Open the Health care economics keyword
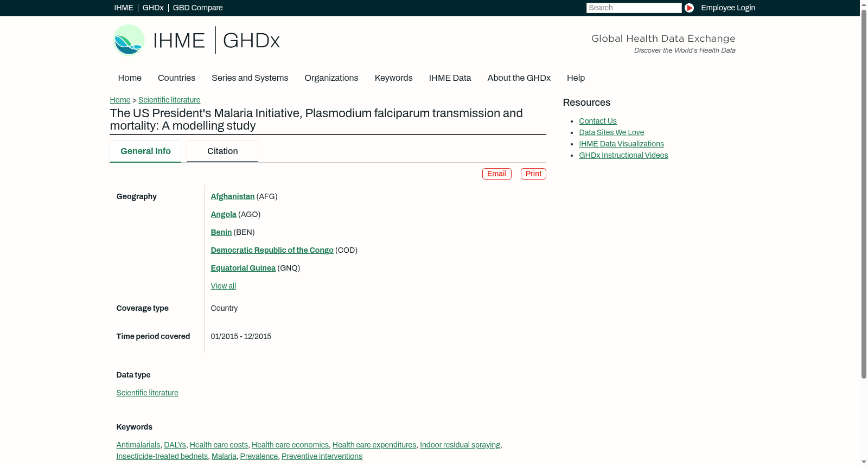 click(290, 445)
